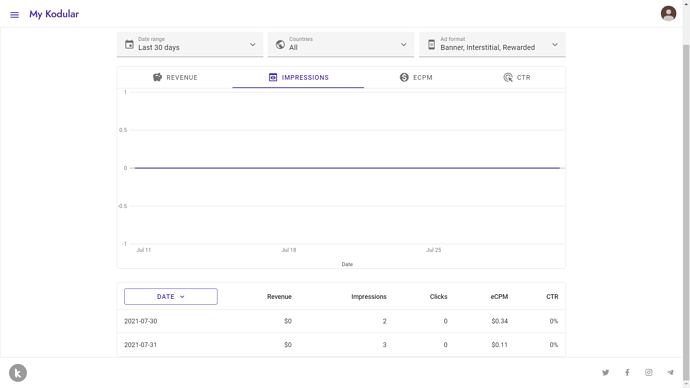Select the 2021-07-30 row date
This screenshot has width=690, height=388.
coord(140,321)
